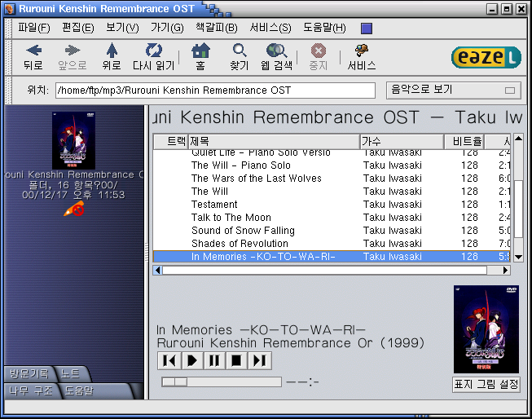
Task: Skip to the next track
Action: (x=260, y=360)
